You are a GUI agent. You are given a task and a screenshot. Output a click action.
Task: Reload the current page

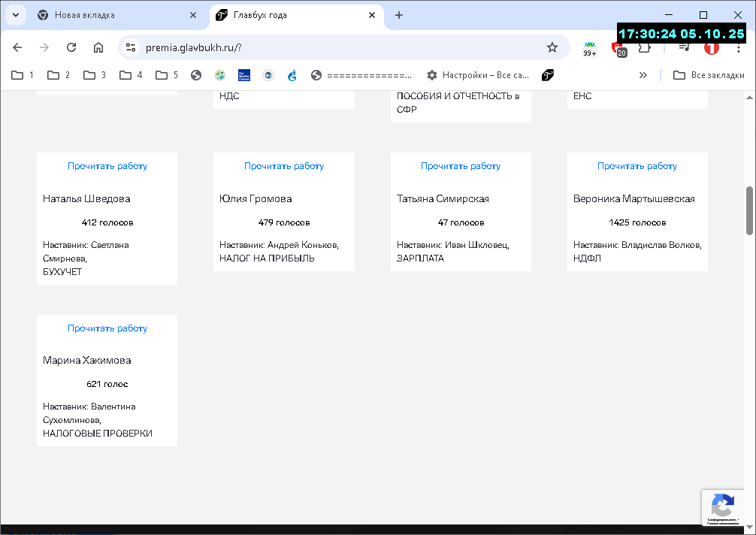(71, 47)
